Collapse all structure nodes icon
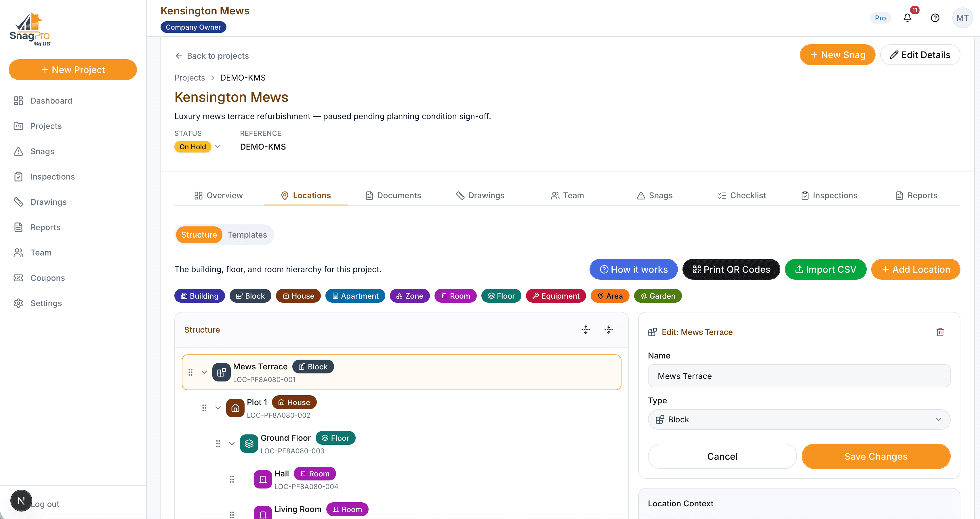The image size is (980, 519). click(x=609, y=329)
